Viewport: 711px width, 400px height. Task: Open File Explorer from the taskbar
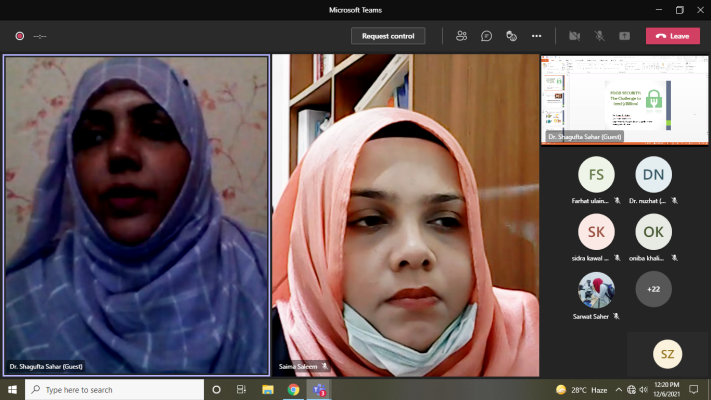tap(267, 389)
